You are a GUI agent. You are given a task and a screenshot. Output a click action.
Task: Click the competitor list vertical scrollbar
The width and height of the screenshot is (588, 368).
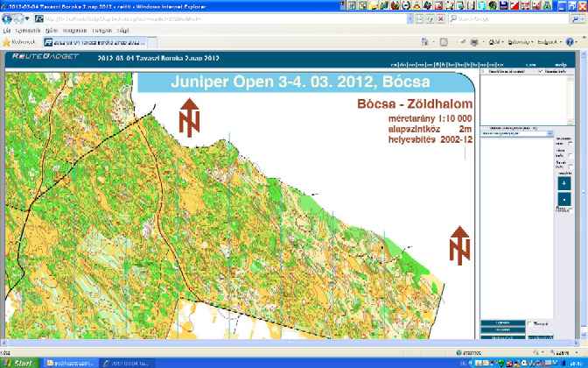570,100
